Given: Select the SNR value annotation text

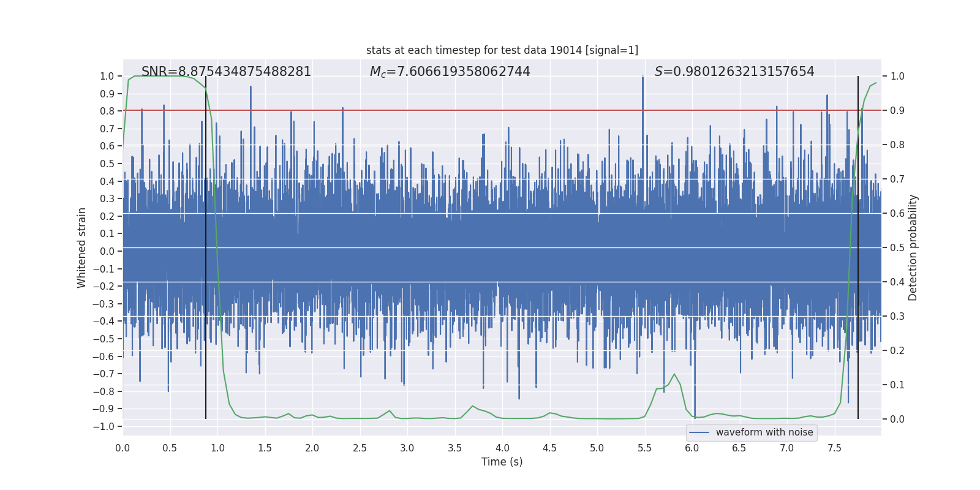Looking at the screenshot, I should 226,72.
